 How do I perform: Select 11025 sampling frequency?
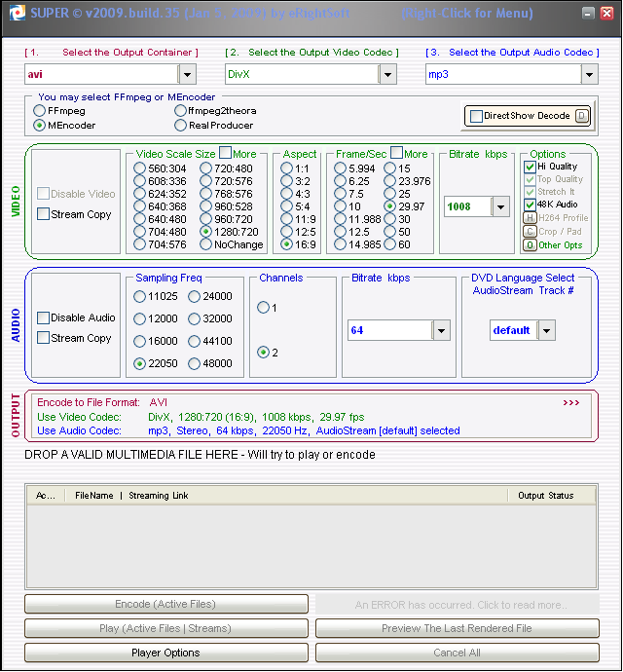[x=139, y=296]
